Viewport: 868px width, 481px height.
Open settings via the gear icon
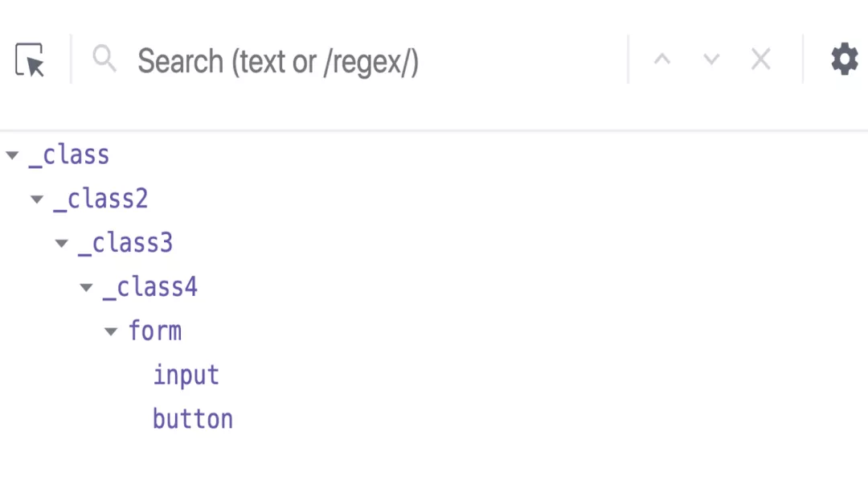[x=844, y=60]
